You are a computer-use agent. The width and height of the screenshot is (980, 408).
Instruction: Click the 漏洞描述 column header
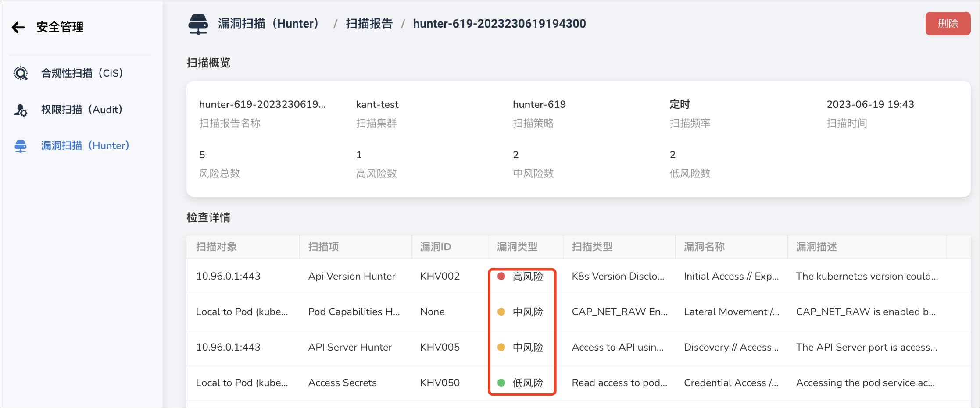tap(816, 247)
